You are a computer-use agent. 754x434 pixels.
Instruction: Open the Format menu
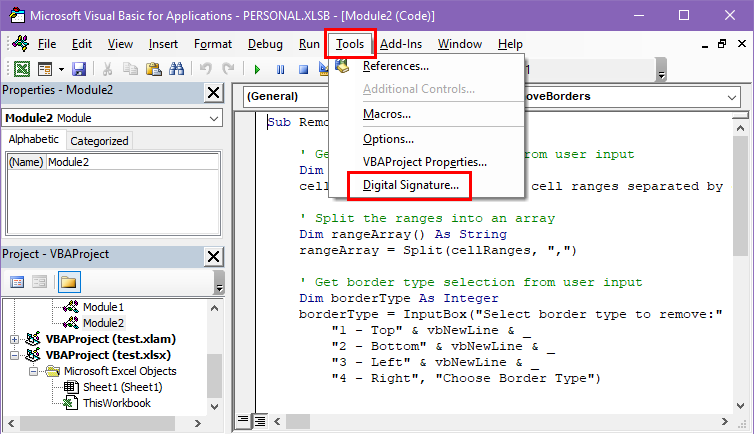pyautogui.click(x=213, y=44)
